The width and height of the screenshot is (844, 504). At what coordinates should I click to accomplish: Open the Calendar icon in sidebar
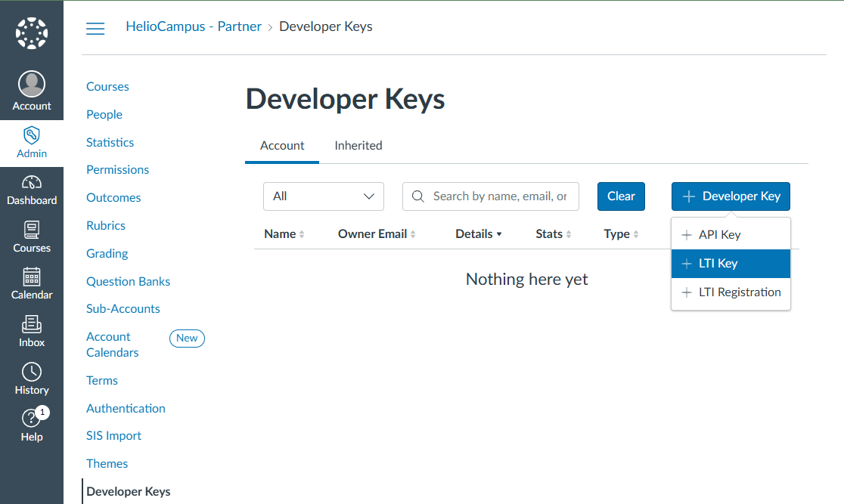click(32, 278)
